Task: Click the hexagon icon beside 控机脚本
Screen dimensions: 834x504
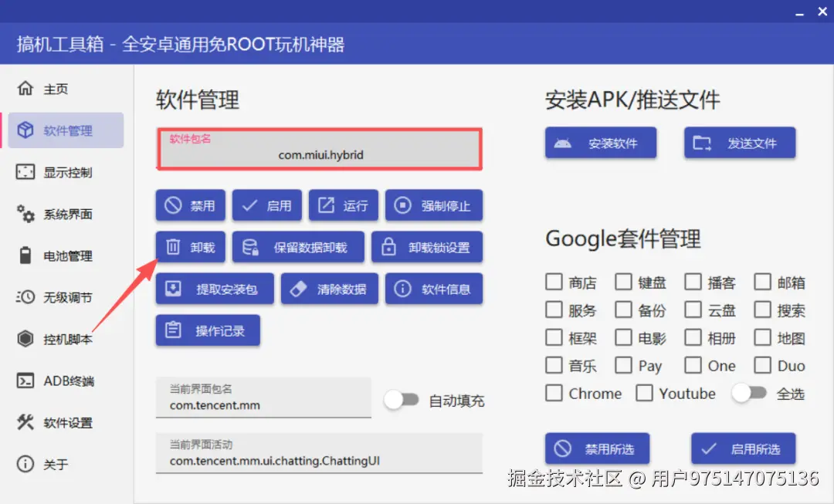Action: 25,339
